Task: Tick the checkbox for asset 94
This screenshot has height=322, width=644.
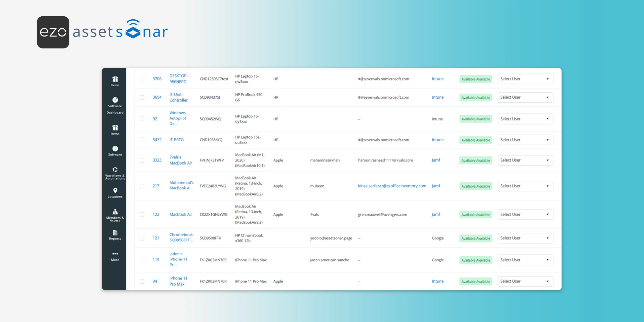Action: click(142, 281)
